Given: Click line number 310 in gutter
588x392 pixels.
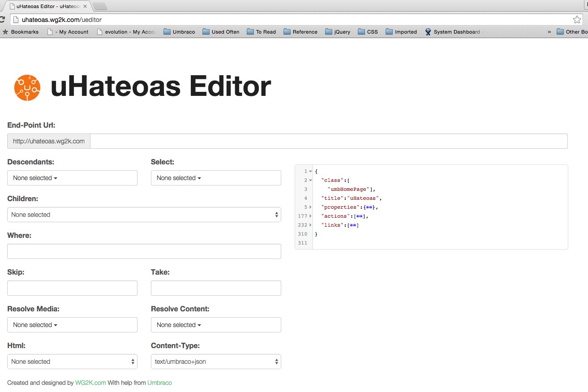Looking at the screenshot, I should click(x=302, y=234).
